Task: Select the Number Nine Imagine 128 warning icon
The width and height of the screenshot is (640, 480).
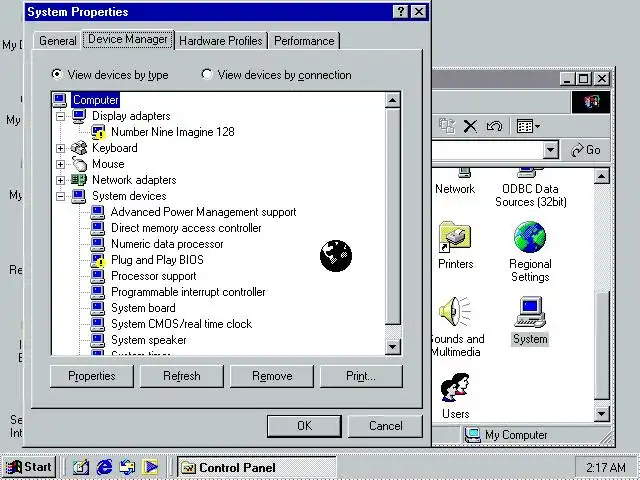Action: coord(98,132)
